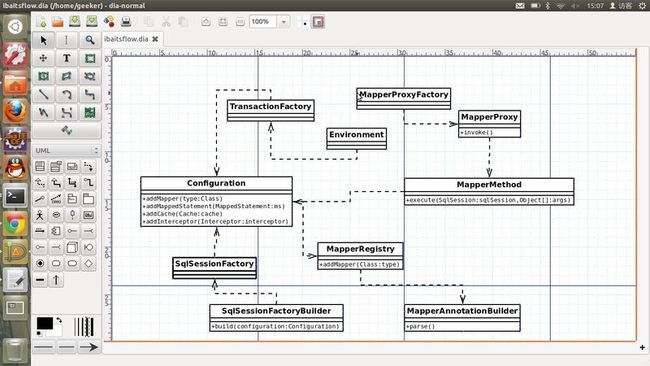Save the diagram with Save icon
The height and width of the screenshot is (366, 650).
75,22
